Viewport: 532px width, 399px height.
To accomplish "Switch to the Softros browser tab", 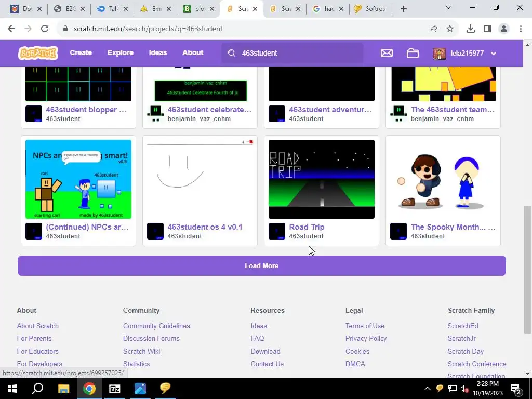I will pos(370,9).
